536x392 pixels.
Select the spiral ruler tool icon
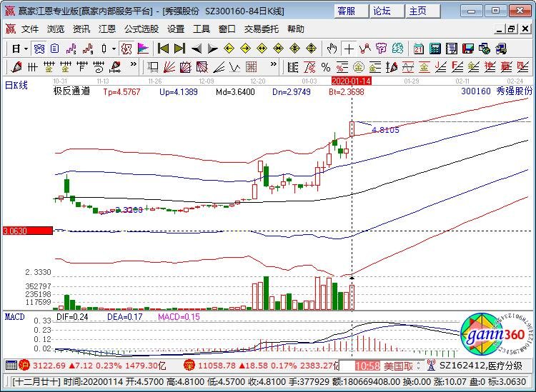pos(99,67)
